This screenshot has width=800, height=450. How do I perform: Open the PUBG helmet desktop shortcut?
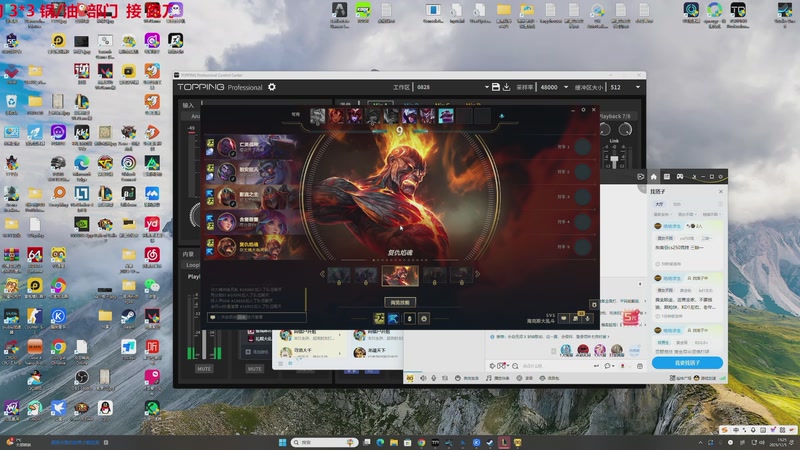pos(58,165)
